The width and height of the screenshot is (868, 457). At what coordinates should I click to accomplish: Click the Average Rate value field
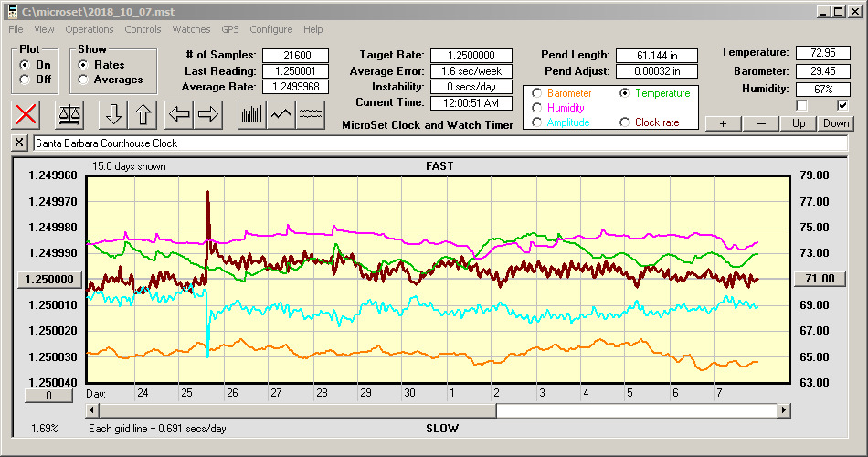coord(296,87)
